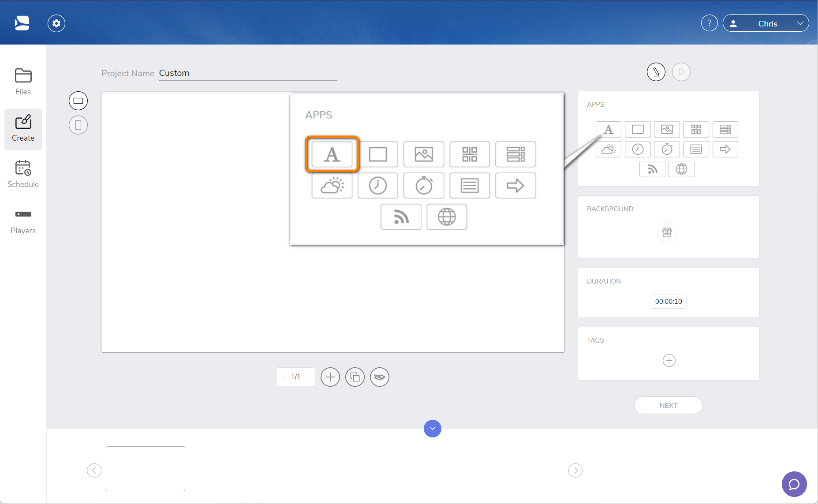Viewport: 818px width, 504px height.
Task: Add web page globe app from right APPS panel
Action: (681, 169)
